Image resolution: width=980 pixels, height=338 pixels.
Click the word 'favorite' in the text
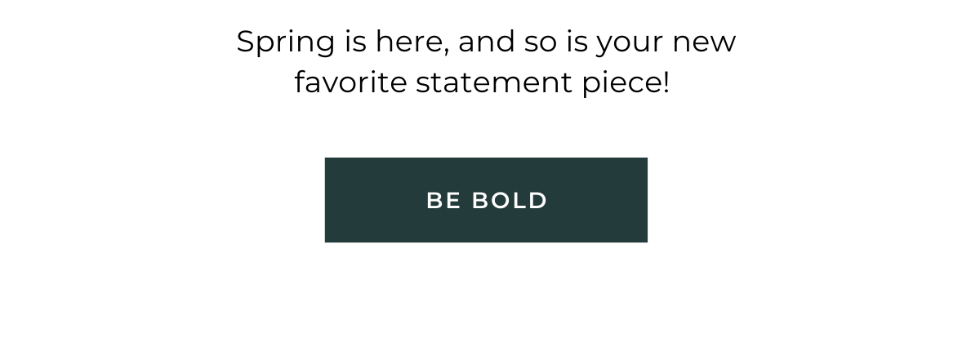point(351,83)
